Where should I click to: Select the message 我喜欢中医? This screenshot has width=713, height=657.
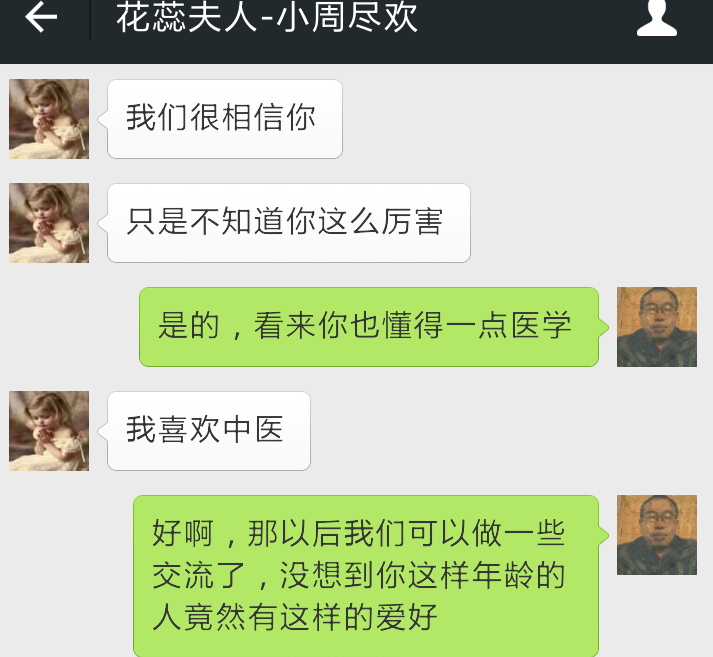click(209, 431)
